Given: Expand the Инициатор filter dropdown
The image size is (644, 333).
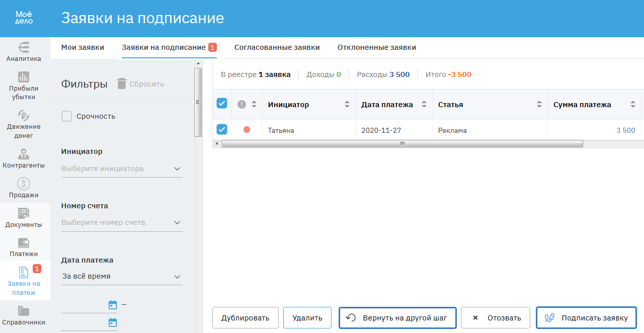Looking at the screenshot, I should tap(122, 169).
